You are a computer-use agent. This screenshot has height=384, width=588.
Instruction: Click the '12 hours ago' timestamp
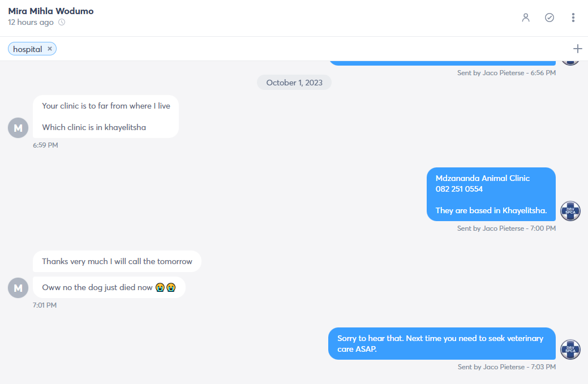point(31,22)
